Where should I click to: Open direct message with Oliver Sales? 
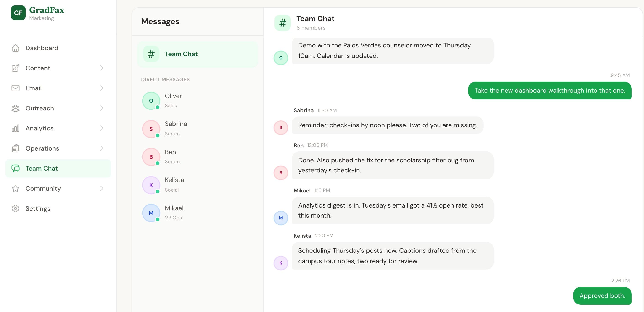198,101
